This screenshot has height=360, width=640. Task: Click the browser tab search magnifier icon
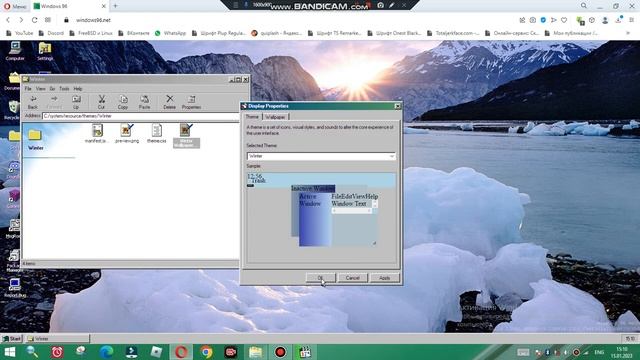584,6
